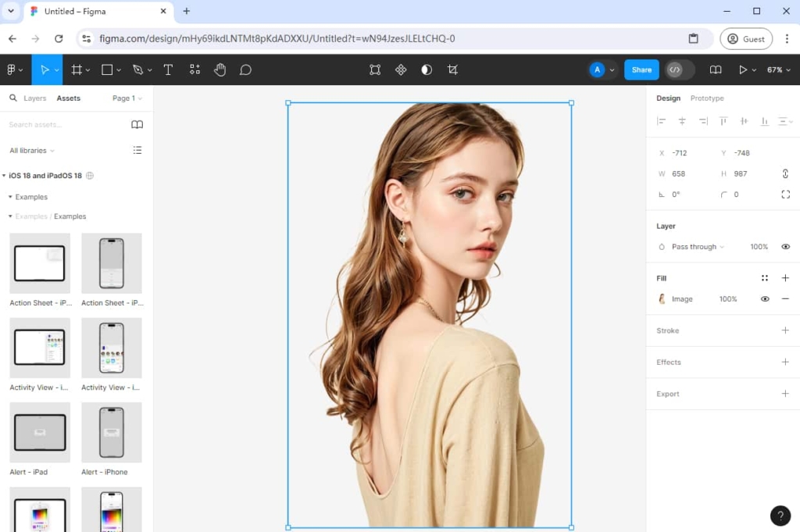This screenshot has width=800, height=532.
Task: Toggle layer visibility in Layer section
Action: click(x=786, y=246)
